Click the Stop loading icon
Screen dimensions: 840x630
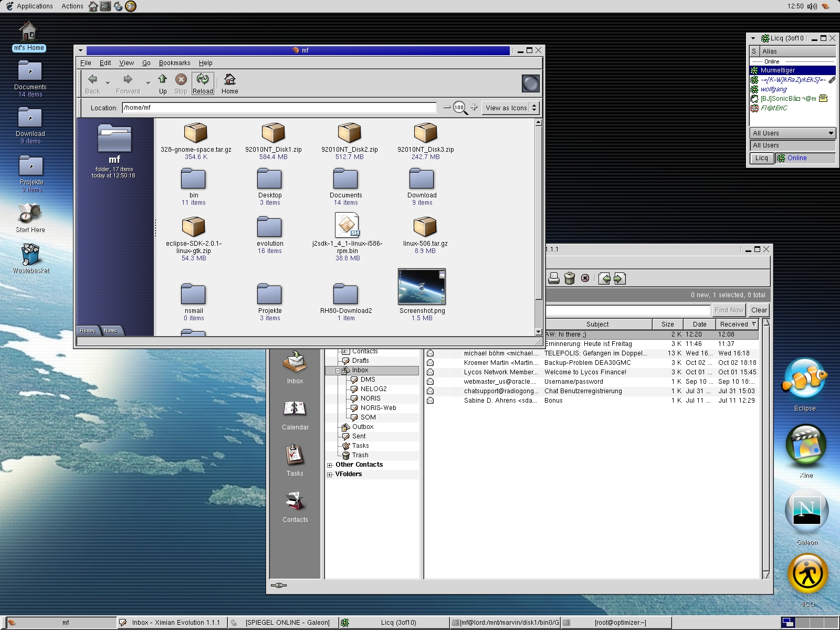point(181,79)
